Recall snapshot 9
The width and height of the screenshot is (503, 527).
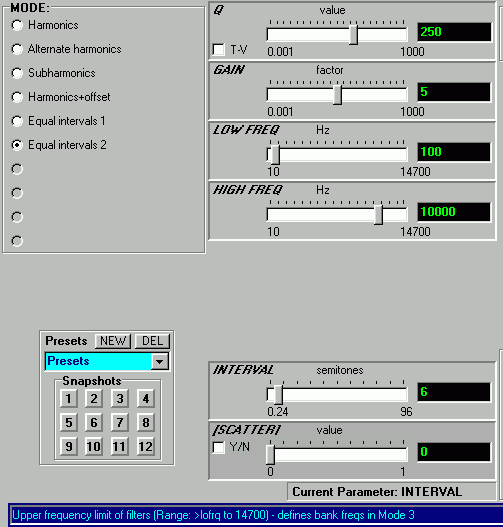pyautogui.click(x=69, y=447)
